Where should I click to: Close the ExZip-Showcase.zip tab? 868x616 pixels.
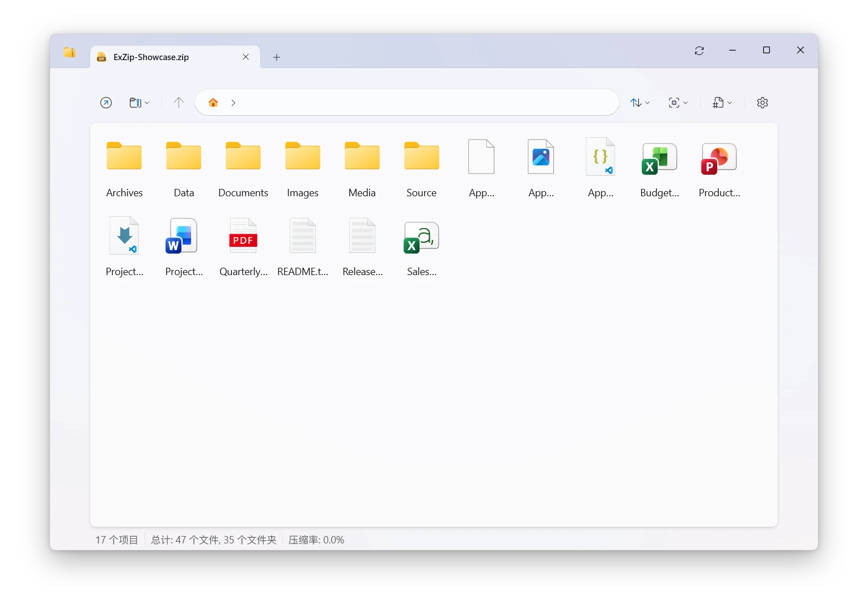click(x=246, y=57)
